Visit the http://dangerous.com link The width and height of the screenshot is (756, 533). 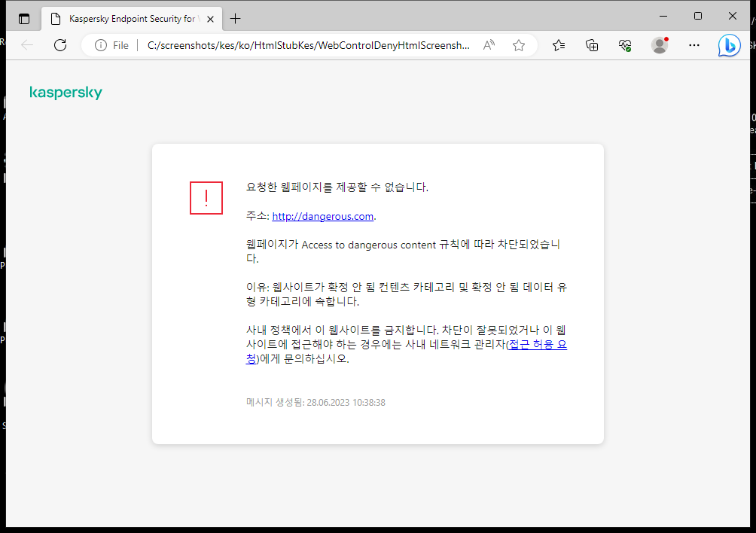[x=322, y=216]
